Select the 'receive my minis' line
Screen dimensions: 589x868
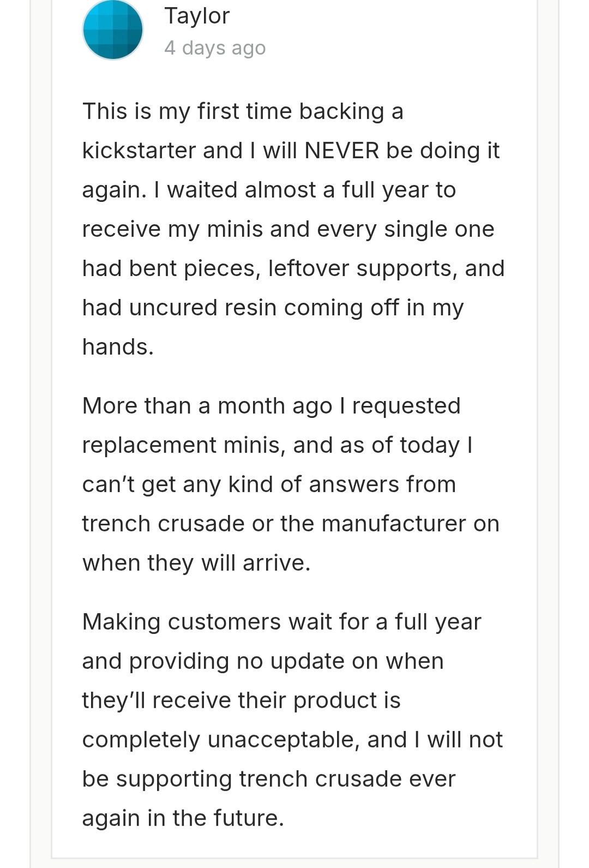tap(289, 230)
